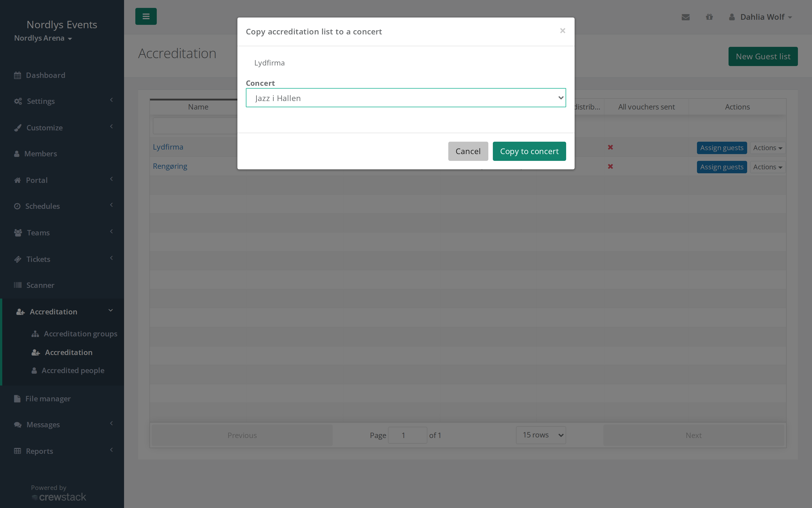Screen dimensions: 812x508
Task: Expand the Messages sidebar menu
Action: [62, 425]
